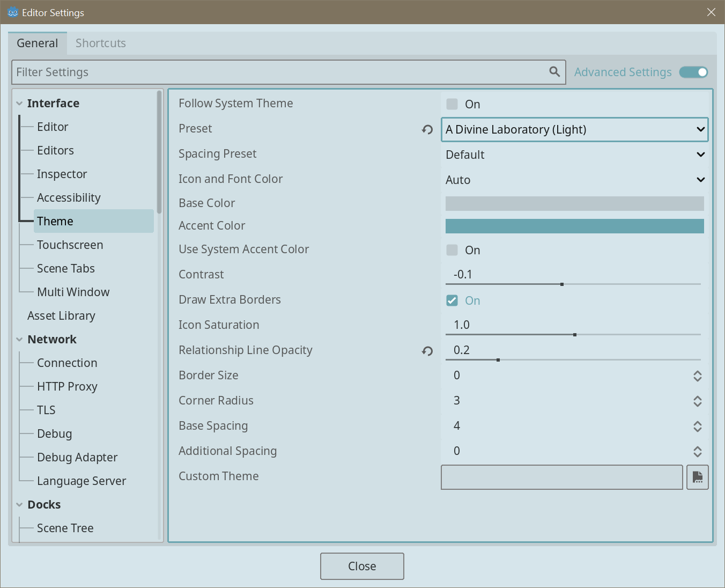Enable Follow System Theme checkbox
The width and height of the screenshot is (725, 588).
point(452,104)
